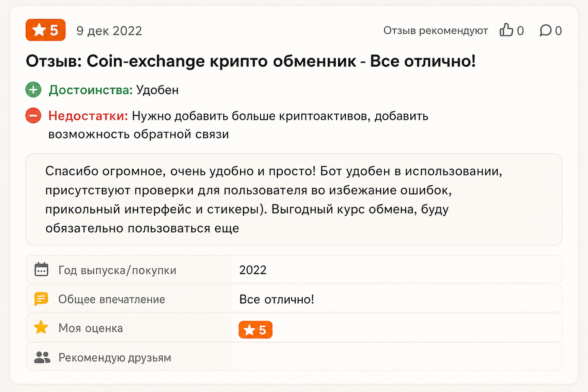Click the thumbs-up like icon
The height and width of the screenshot is (392, 588).
pyautogui.click(x=506, y=30)
